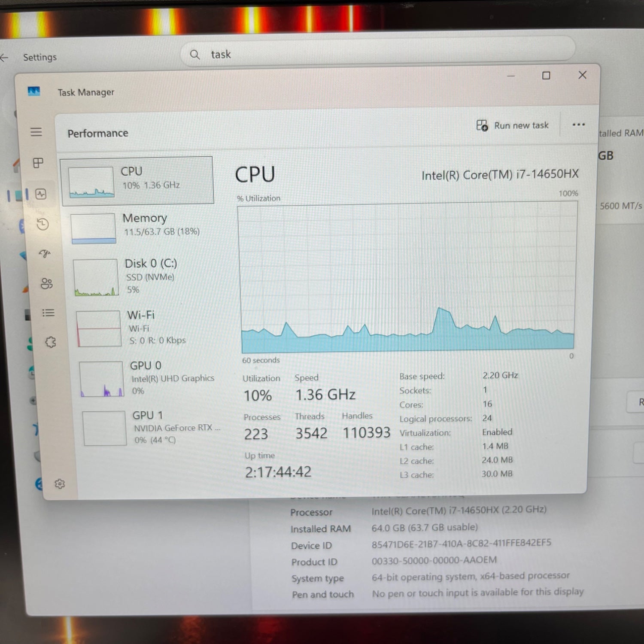Image resolution: width=644 pixels, height=644 pixels.
Task: Click the CPU % Utilization graph
Action: pyautogui.click(x=407, y=277)
